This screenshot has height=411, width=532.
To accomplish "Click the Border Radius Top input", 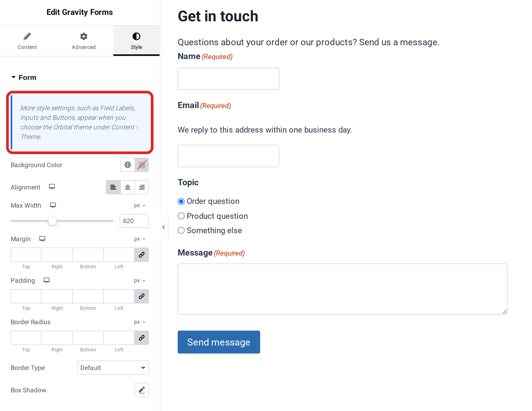I will 26,338.
